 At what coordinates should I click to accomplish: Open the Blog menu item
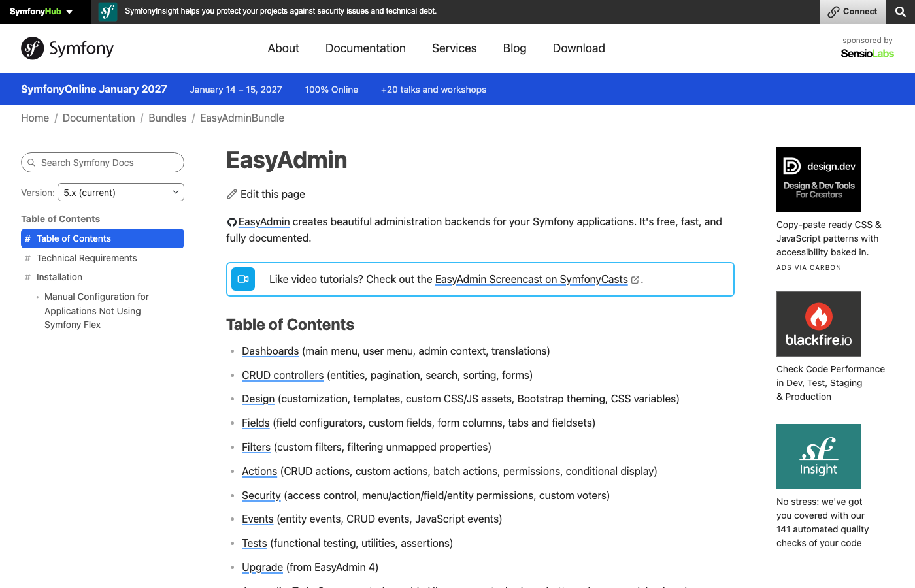[514, 48]
